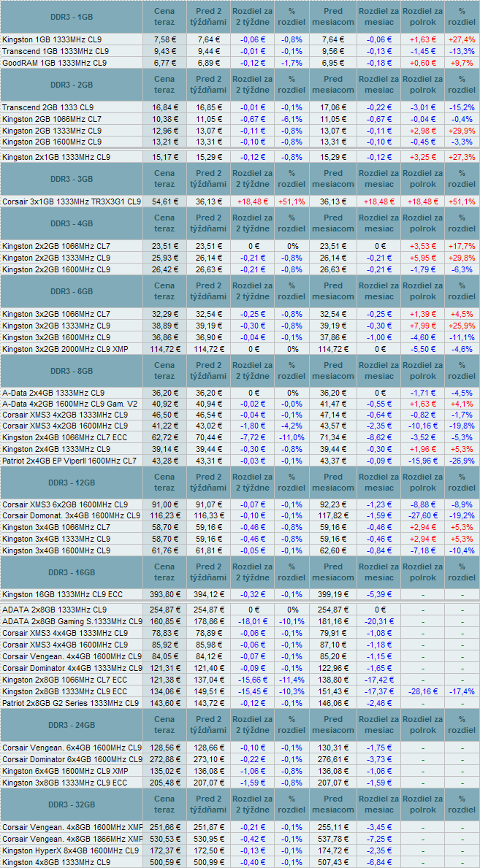Click the -19,8% value for Corsair XMS3 4x2GB 1600MHz
The image size is (480, 868).
point(462,426)
